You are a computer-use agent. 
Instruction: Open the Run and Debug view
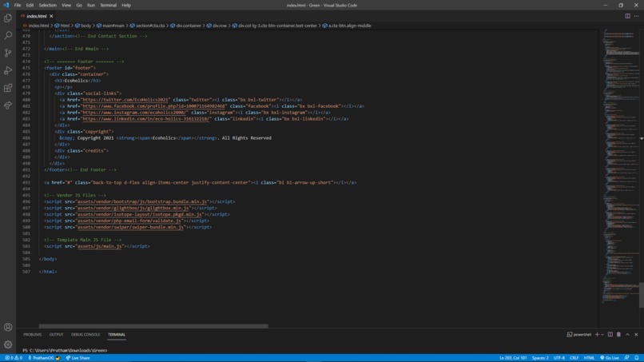8,70
